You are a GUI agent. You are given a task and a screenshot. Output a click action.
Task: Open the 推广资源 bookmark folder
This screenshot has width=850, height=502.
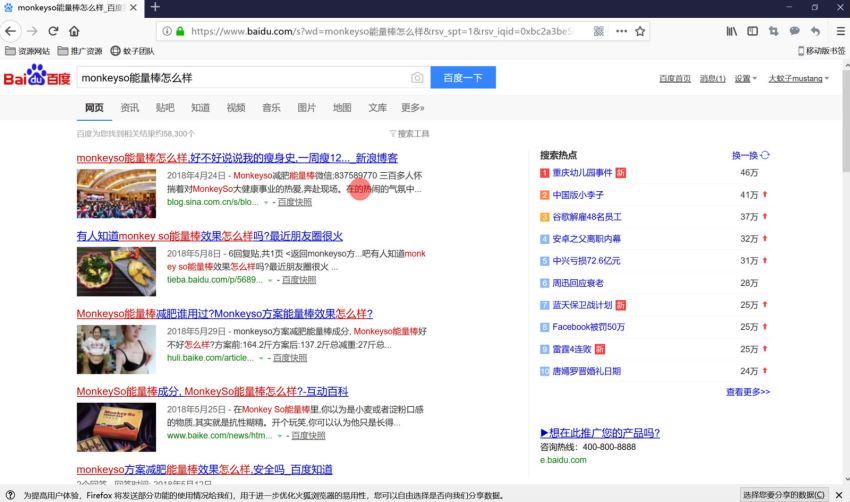click(80, 51)
